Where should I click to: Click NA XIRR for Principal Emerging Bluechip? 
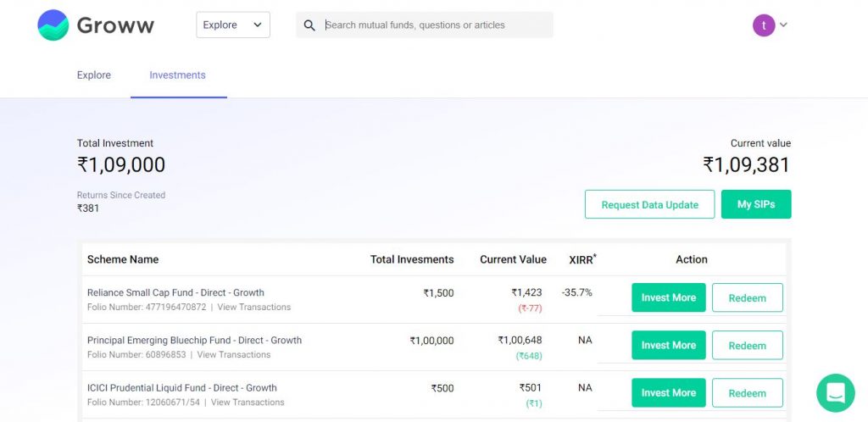point(585,340)
